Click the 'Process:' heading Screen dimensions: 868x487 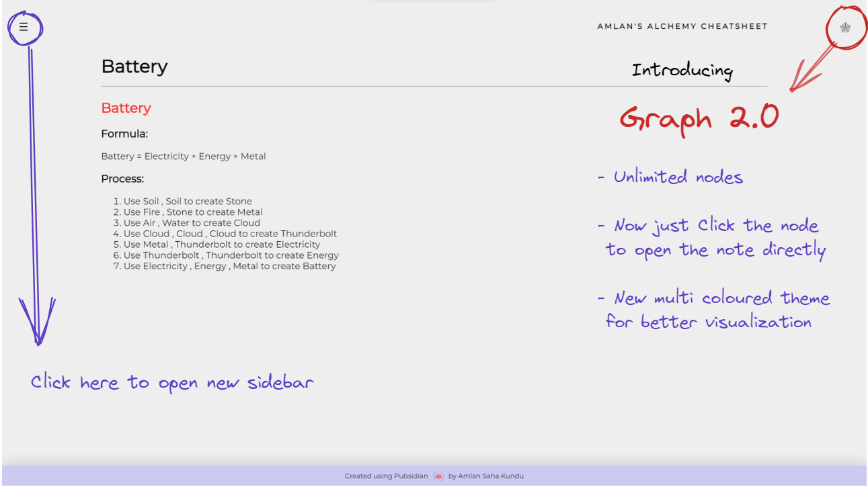122,179
